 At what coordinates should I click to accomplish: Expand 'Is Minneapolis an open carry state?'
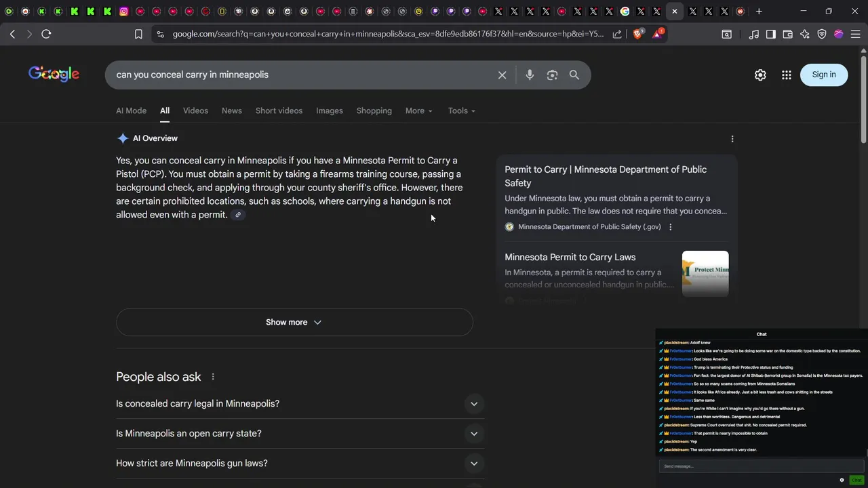[x=300, y=434]
